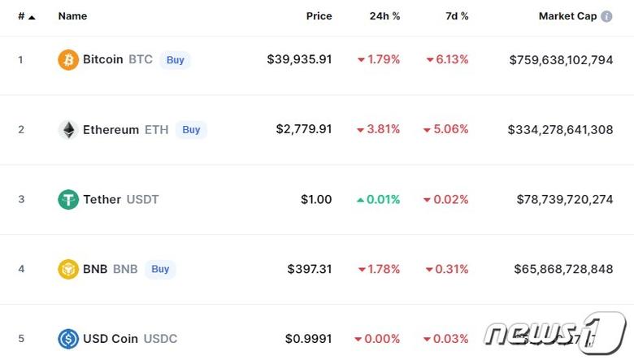Click Bitcoin price $39,935.91
This screenshot has width=634, height=364.
(299, 59)
